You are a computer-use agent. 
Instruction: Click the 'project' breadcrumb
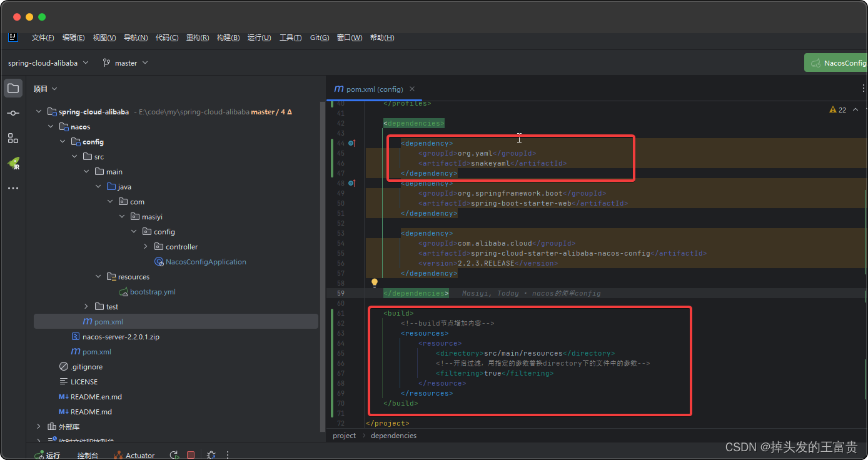pyautogui.click(x=344, y=436)
